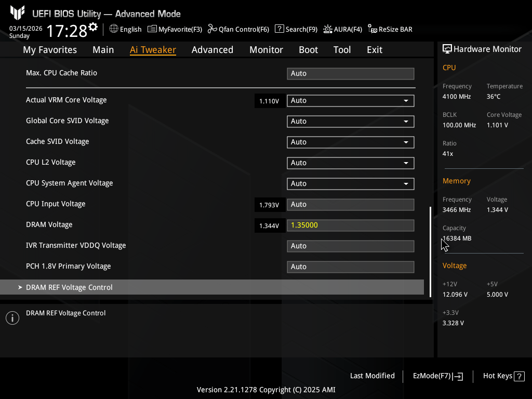Click the CPU L2 Voltage label
Screen dimensions: 532x399
point(51,163)
